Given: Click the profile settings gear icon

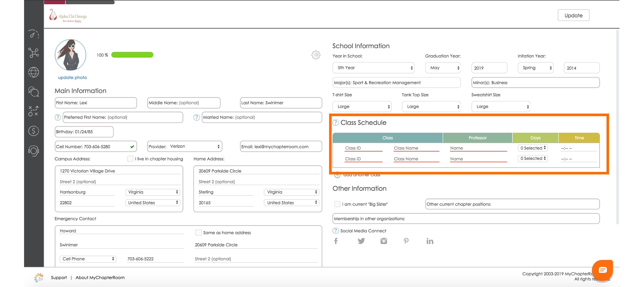Looking at the screenshot, I should (x=316, y=55).
